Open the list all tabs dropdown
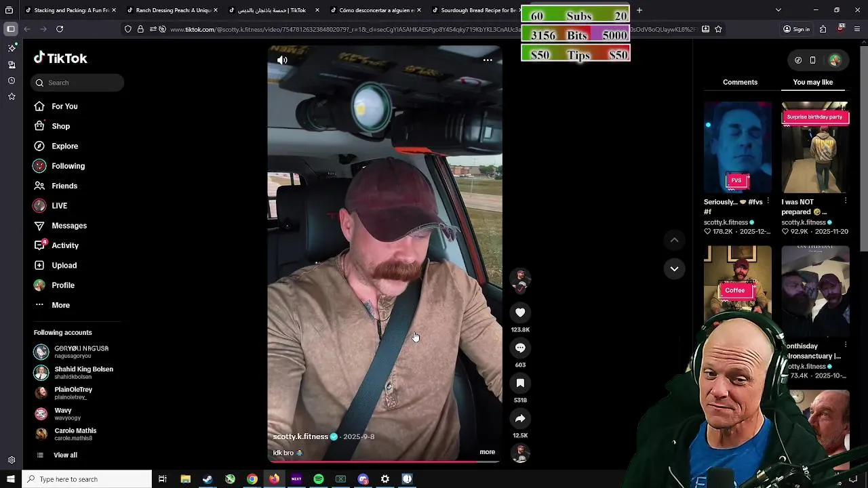Screen dimensions: 868x488 [x=778, y=10]
